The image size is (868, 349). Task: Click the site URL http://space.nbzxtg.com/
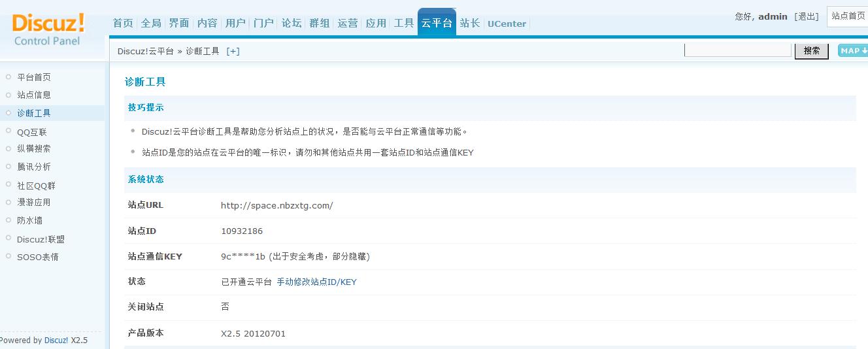tap(277, 205)
